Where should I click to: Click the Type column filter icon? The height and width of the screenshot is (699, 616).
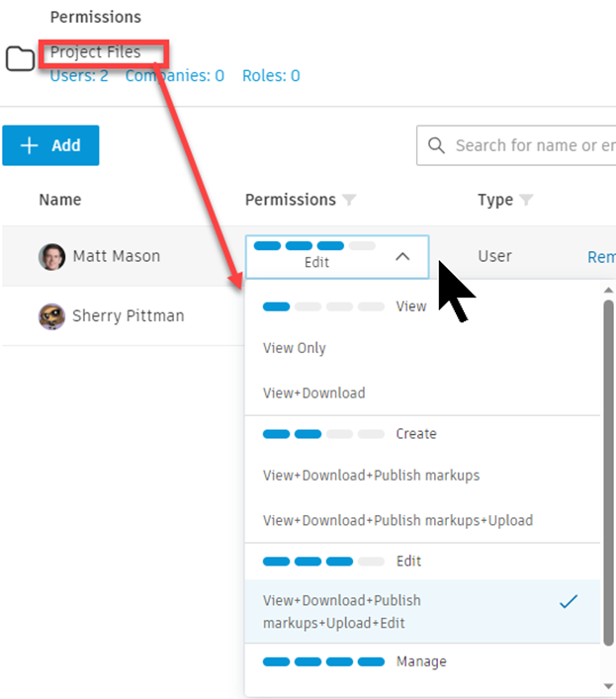pyautogui.click(x=526, y=201)
